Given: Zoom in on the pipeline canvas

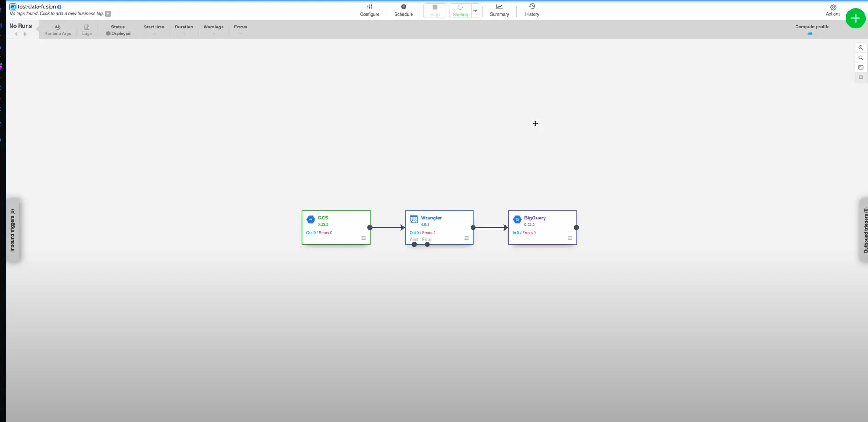Looking at the screenshot, I should [861, 48].
